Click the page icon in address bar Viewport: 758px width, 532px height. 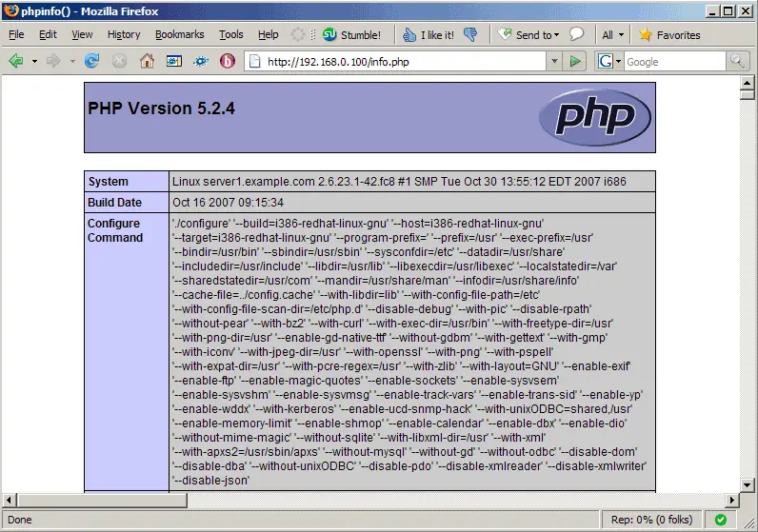255,61
